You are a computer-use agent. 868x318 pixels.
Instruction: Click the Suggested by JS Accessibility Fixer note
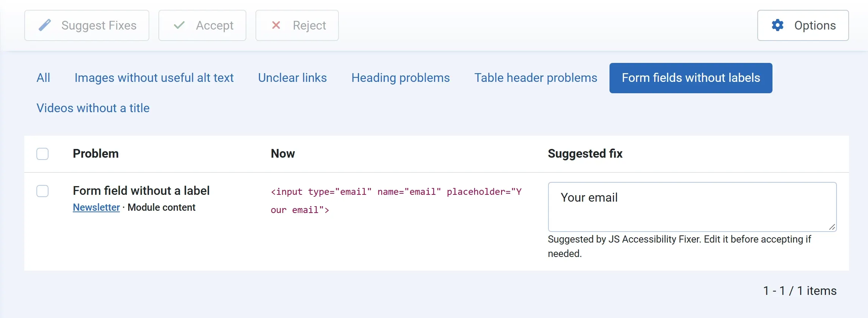click(679, 246)
